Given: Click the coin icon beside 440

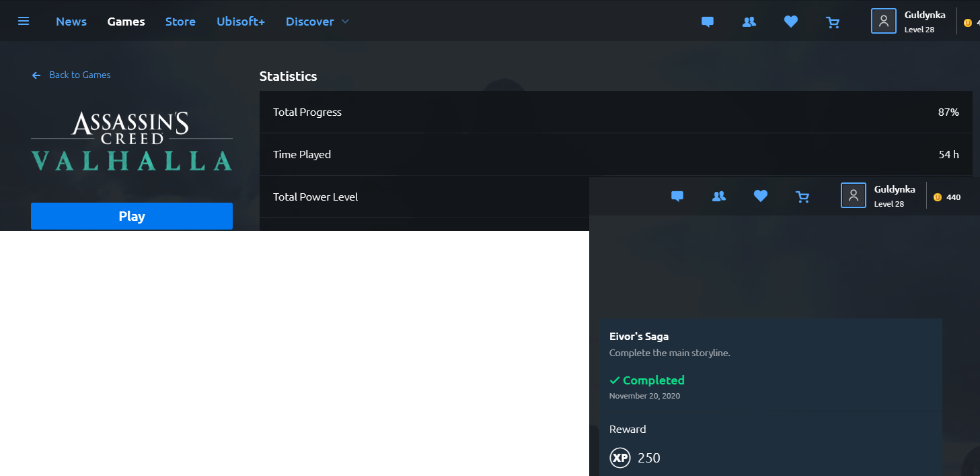Looking at the screenshot, I should click(938, 197).
